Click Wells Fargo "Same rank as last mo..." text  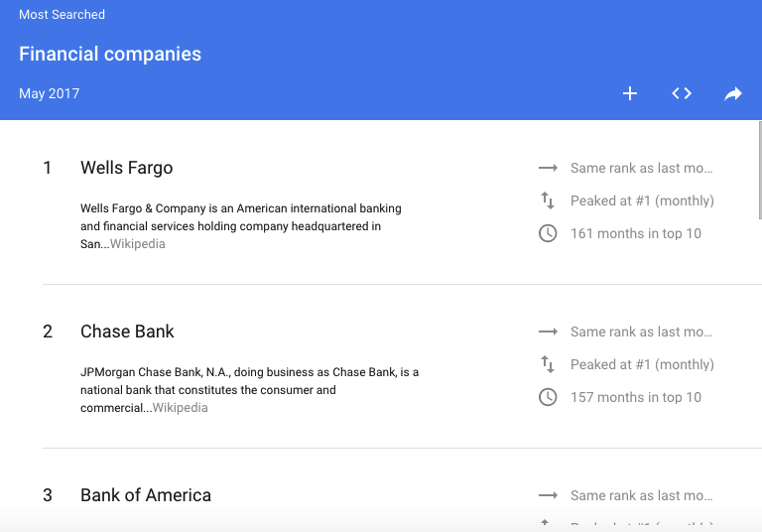click(642, 169)
